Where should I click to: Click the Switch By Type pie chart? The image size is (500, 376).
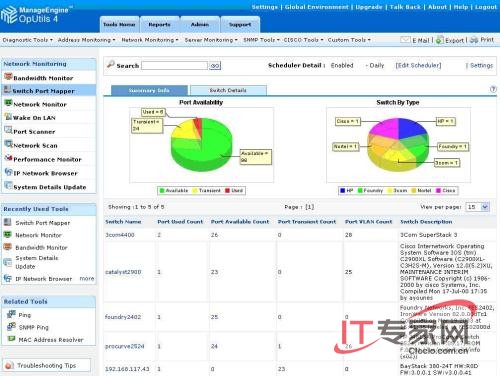(398, 144)
